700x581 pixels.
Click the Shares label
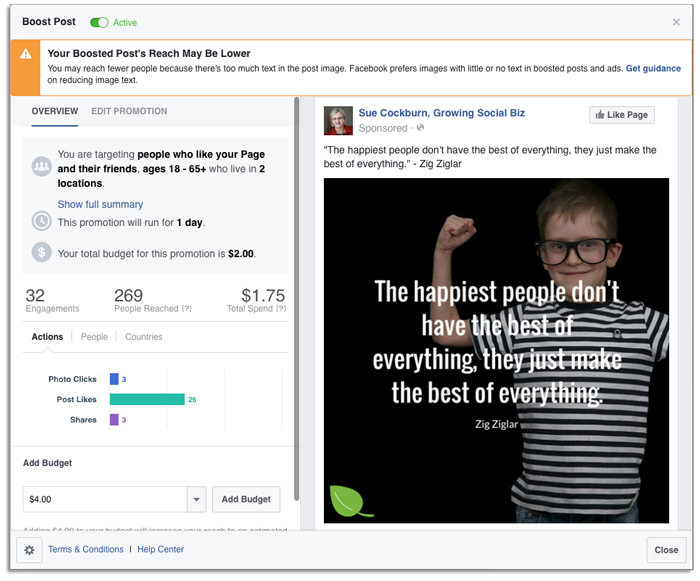coord(83,420)
